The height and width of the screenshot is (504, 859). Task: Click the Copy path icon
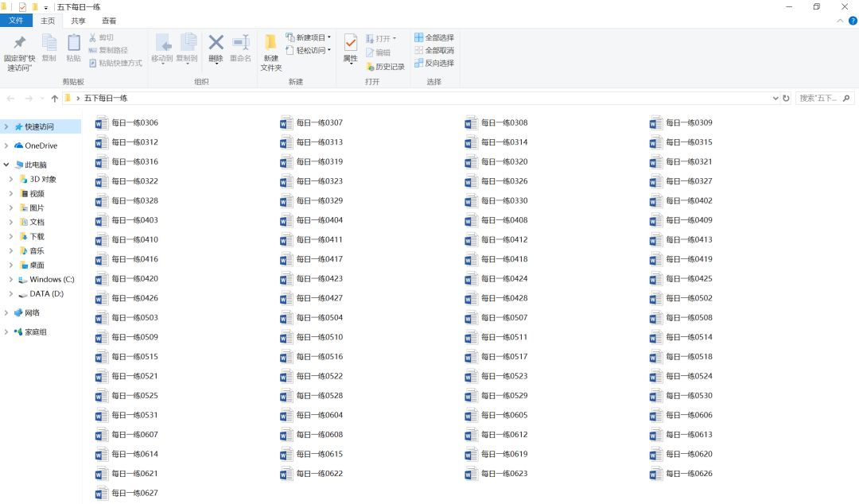(92, 50)
